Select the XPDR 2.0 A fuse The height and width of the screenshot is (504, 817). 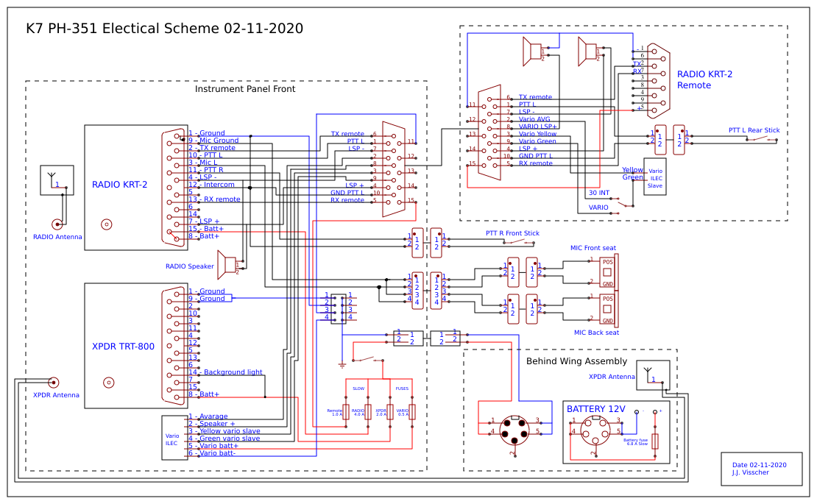point(390,412)
